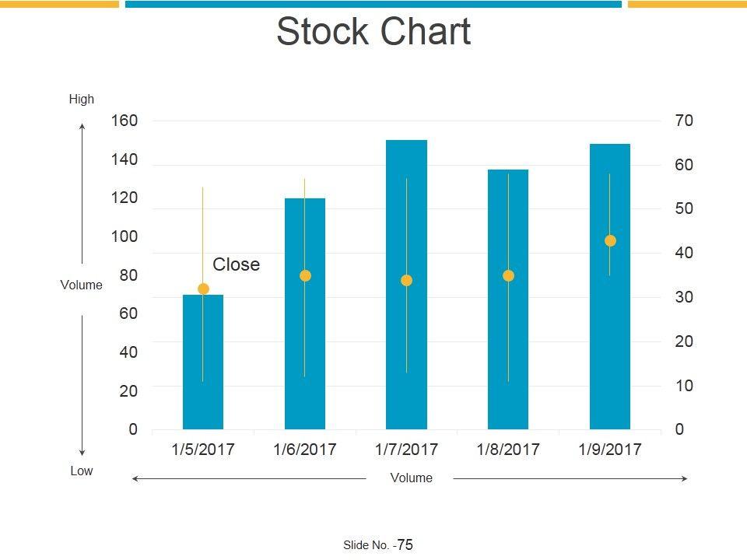Click the close marker dot for 1/7/2017

point(406,281)
